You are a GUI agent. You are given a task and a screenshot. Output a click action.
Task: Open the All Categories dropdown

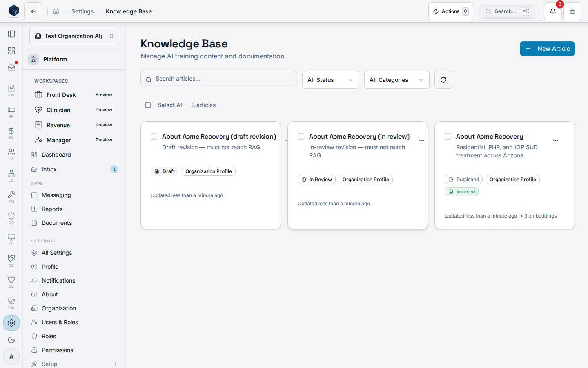click(x=397, y=80)
